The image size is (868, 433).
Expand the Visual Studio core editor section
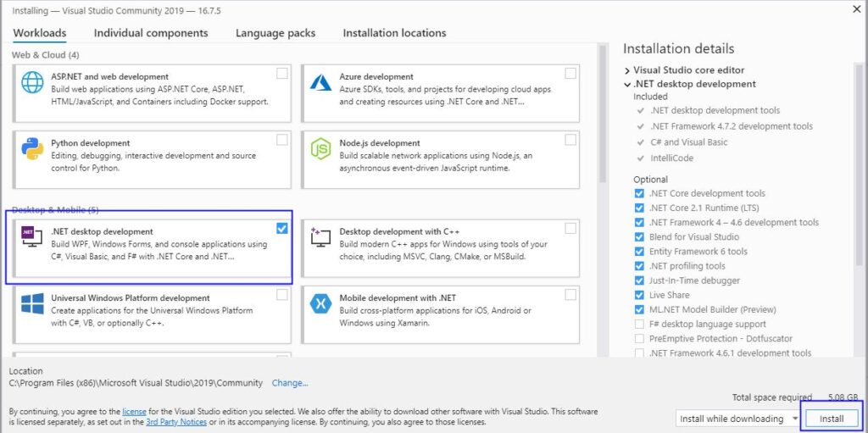(x=627, y=70)
